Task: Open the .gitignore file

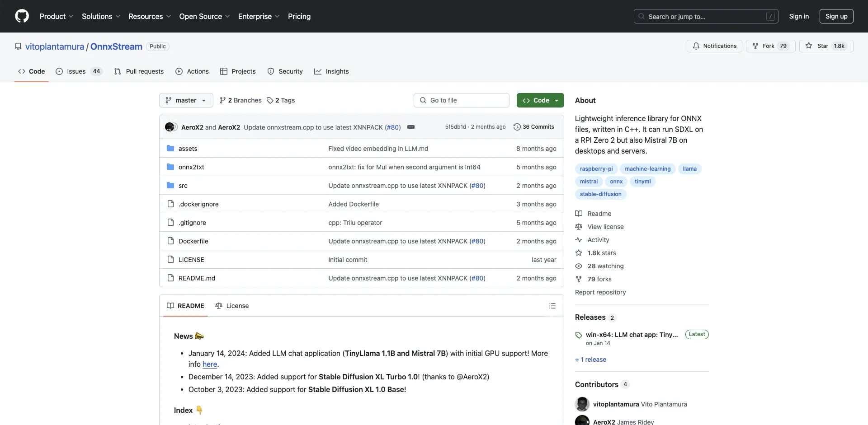Action: tap(192, 223)
